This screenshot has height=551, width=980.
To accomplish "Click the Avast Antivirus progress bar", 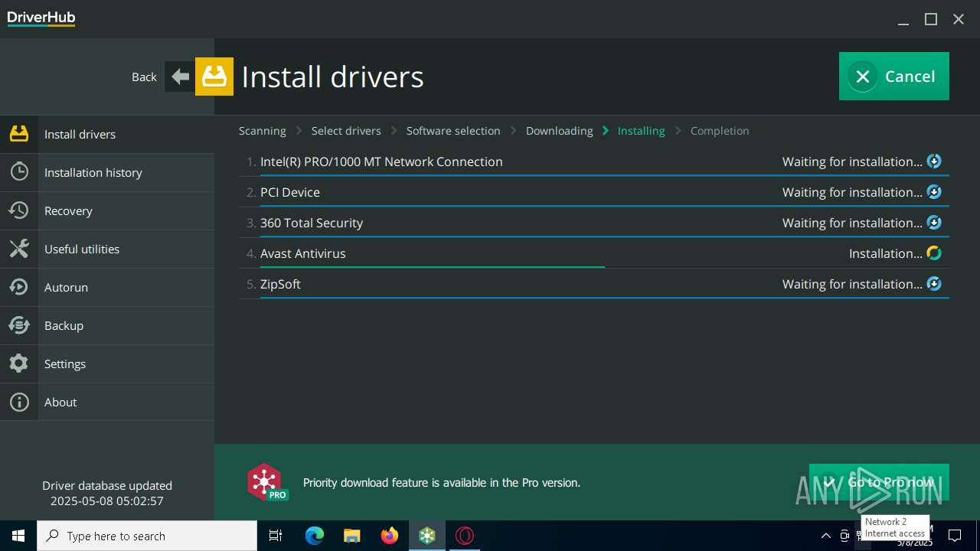I will 433,266.
